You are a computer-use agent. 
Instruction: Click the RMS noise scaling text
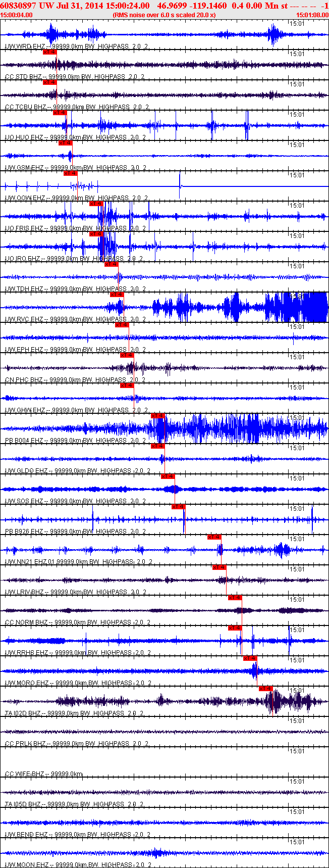pyautogui.click(x=164, y=15)
